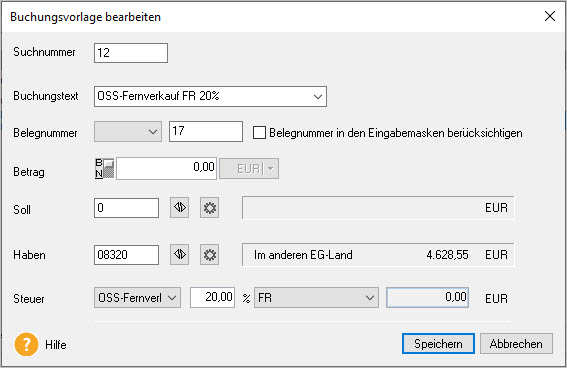Click the Soll account search icon
Viewport: 567px width, 368px height.
179,208
